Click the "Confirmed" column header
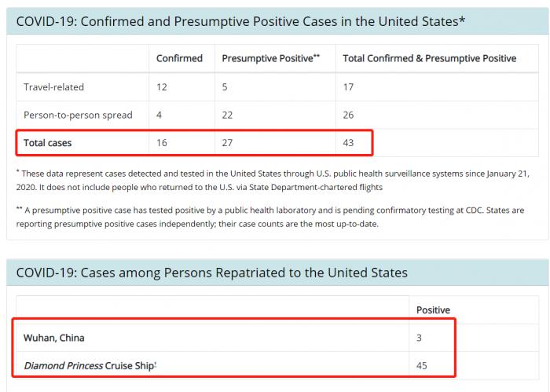 (179, 58)
